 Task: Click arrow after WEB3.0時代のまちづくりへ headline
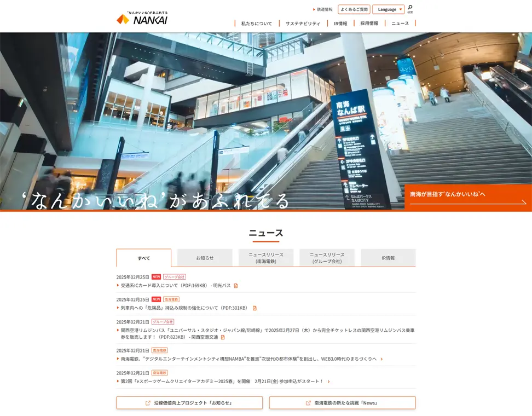tap(381, 359)
